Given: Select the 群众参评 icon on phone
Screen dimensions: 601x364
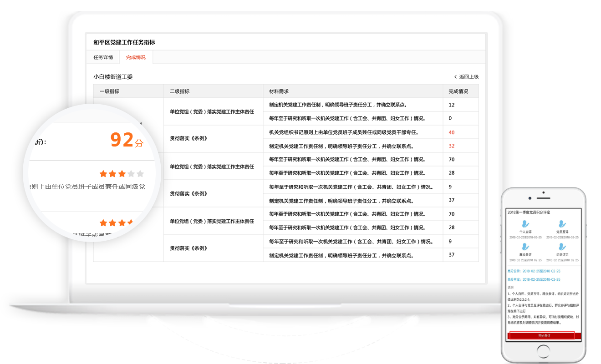Looking at the screenshot, I should coord(525,247).
